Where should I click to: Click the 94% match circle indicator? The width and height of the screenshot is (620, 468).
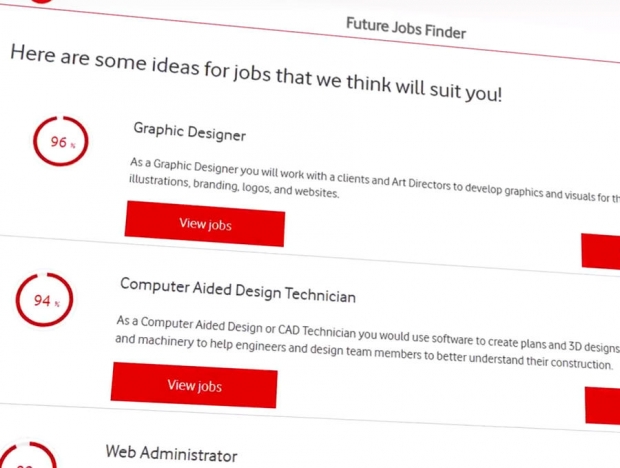45,300
